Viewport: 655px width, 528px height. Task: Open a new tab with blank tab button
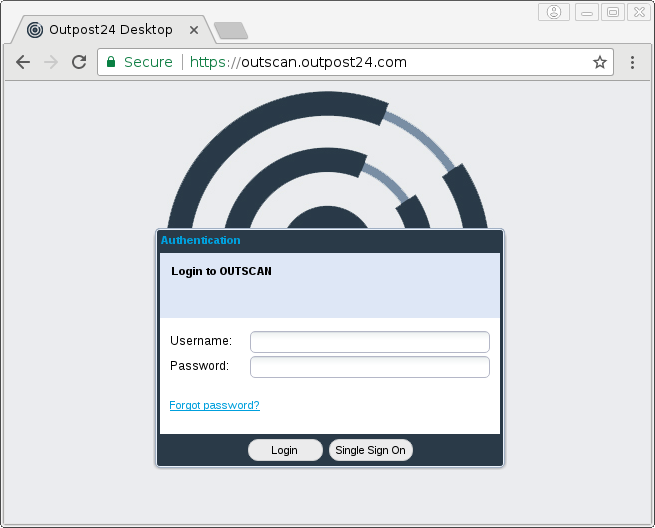click(x=231, y=30)
